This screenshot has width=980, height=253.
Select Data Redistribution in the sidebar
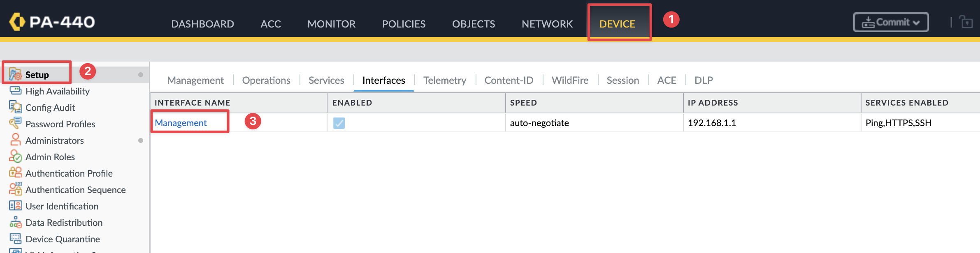[x=64, y=223]
